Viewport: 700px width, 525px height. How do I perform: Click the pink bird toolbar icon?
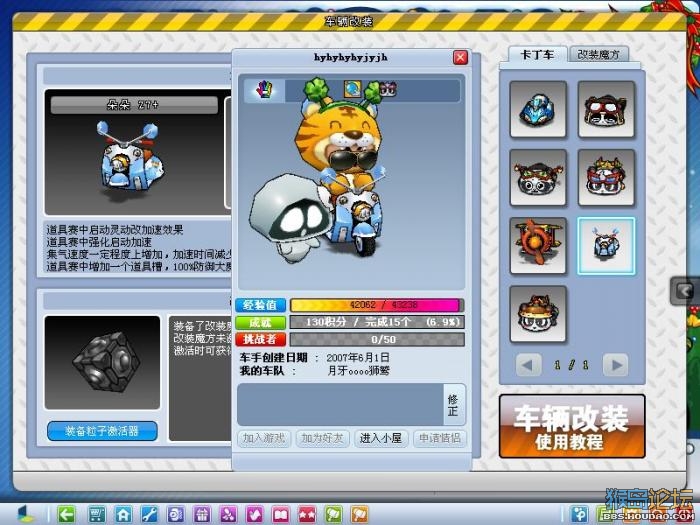pyautogui.click(x=254, y=514)
